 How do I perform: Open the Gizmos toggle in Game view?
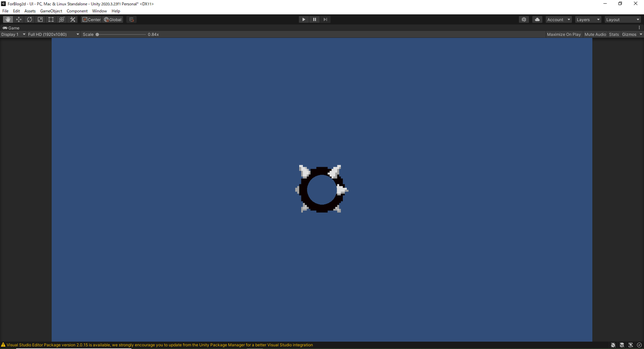(629, 34)
